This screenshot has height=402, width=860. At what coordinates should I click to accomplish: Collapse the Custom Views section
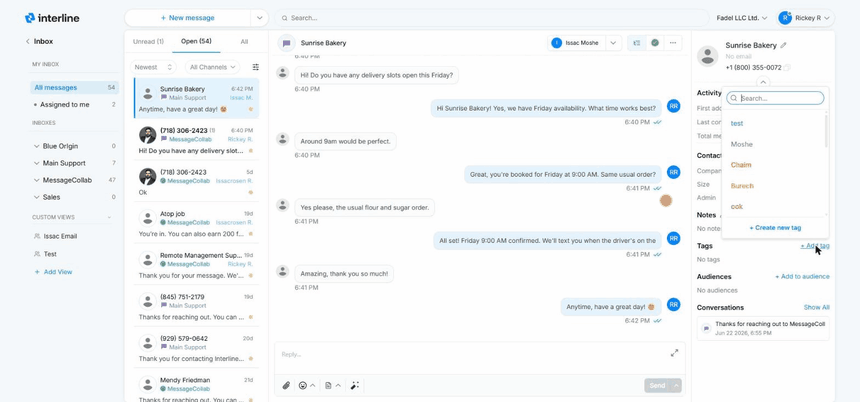109,217
